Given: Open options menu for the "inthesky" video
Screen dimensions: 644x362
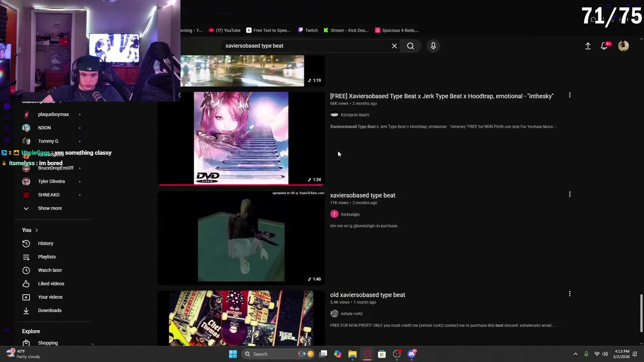Looking at the screenshot, I should (x=570, y=95).
